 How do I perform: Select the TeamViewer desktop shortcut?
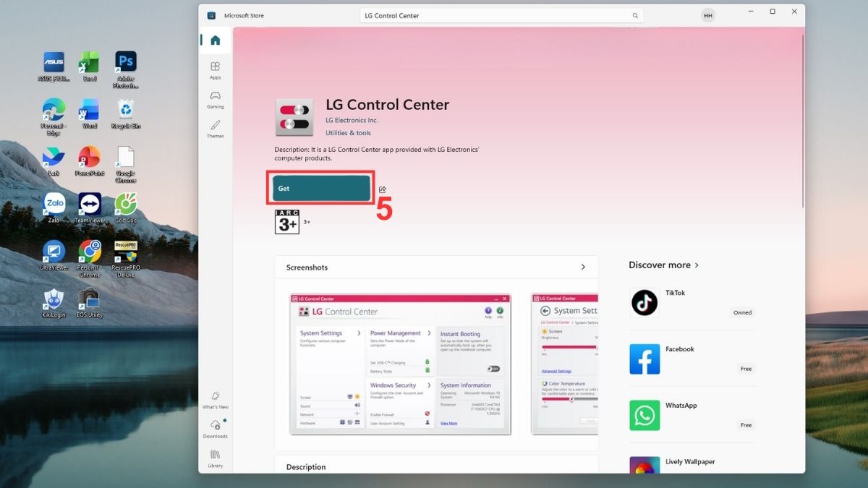90,208
